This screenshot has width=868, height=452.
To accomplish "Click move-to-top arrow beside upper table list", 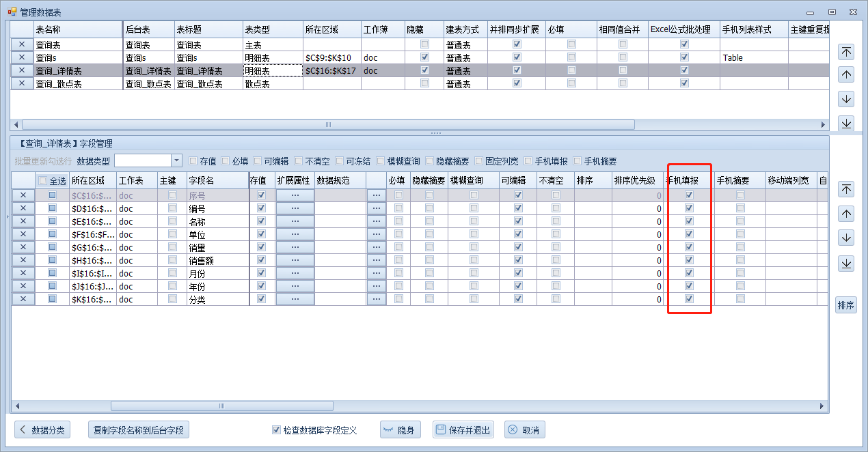I will [846, 53].
